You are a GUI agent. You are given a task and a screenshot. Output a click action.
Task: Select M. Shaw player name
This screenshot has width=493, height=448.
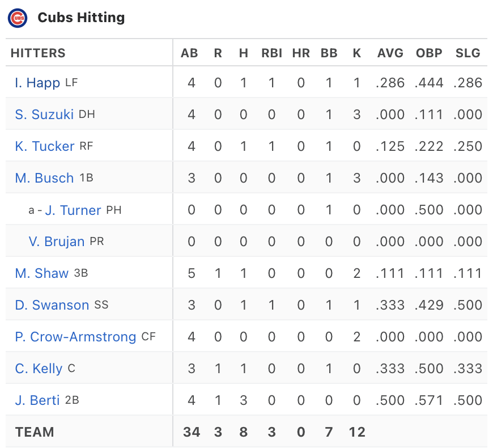42,273
